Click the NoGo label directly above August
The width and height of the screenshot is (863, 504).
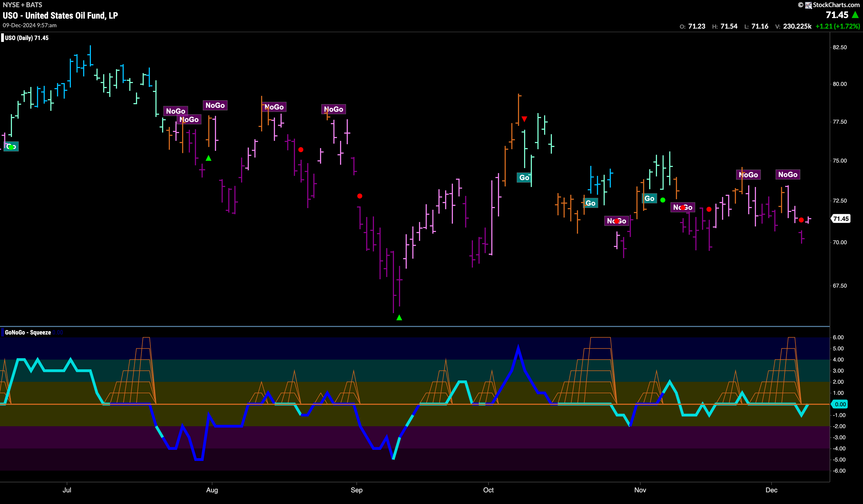point(215,105)
